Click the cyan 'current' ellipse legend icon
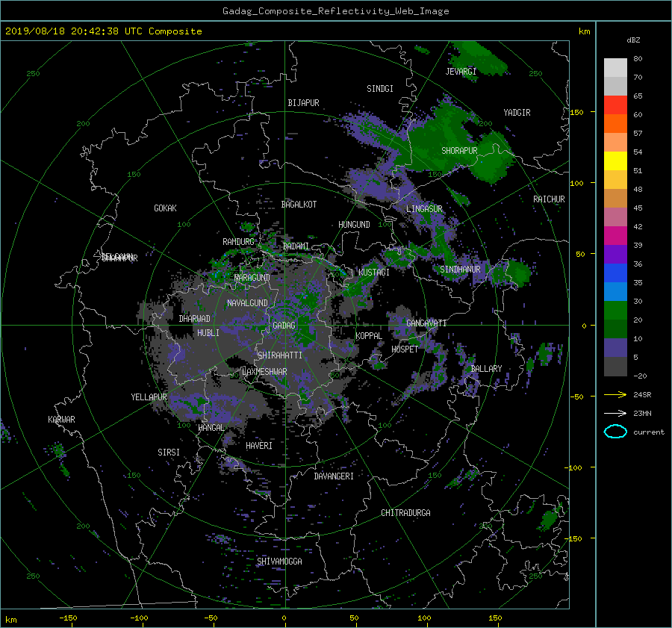 (x=615, y=432)
